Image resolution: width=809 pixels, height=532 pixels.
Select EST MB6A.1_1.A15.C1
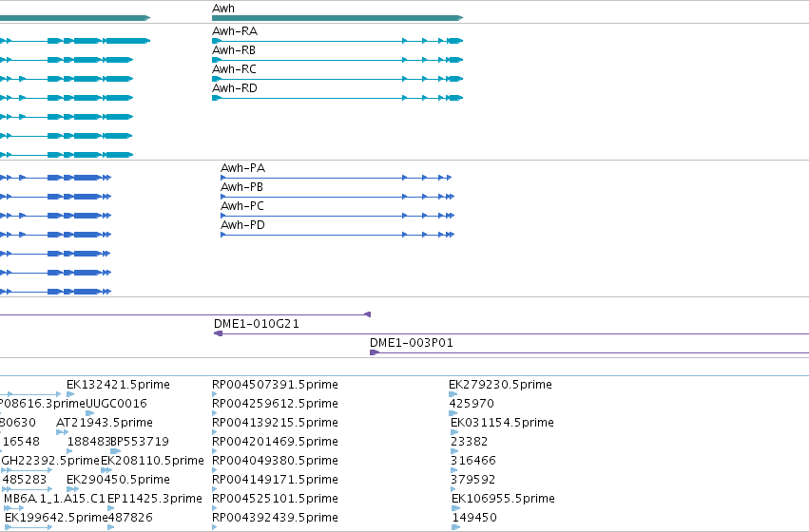tap(55, 499)
